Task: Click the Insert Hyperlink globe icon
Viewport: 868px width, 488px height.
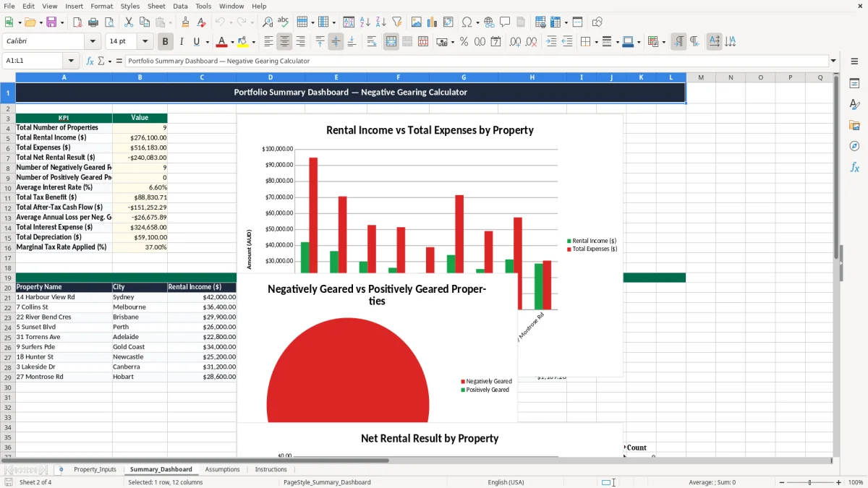Action: tap(490, 22)
